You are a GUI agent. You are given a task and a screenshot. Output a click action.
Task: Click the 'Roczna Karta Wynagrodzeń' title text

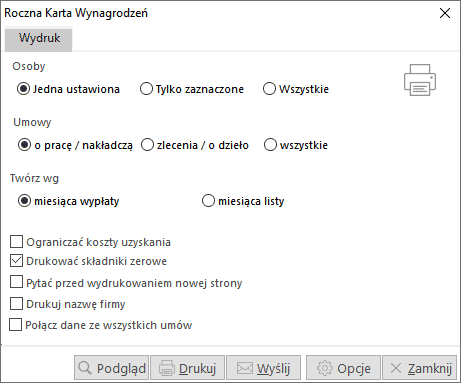tap(76, 13)
